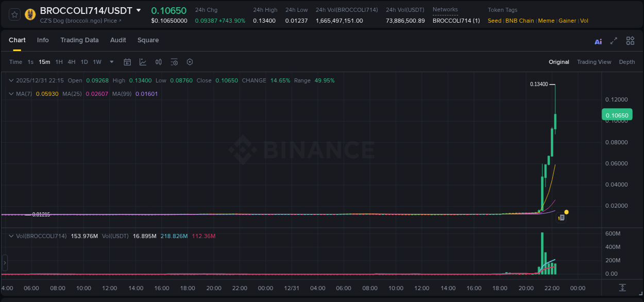The width and height of the screenshot is (644, 302).
Task: Click the highlighted 0.10650 price label
Action: (x=617, y=114)
